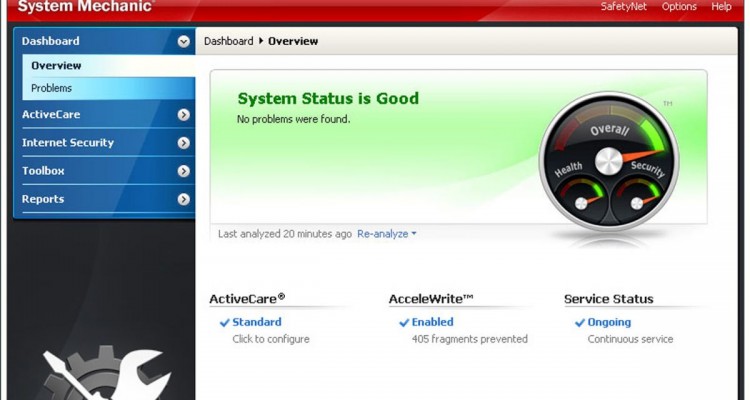
Task: Click 'Last analyzed 20 minutes ago' text
Action: [x=285, y=234]
